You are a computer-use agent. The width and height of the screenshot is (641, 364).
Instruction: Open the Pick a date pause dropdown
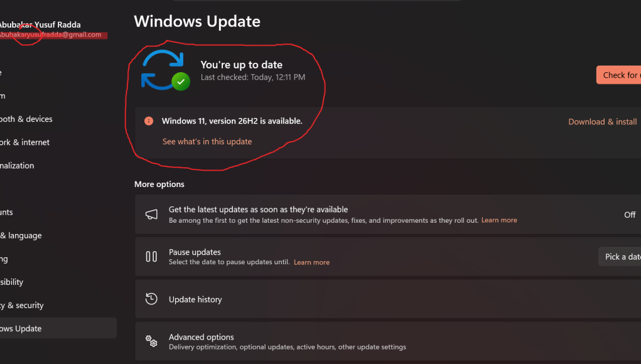620,257
